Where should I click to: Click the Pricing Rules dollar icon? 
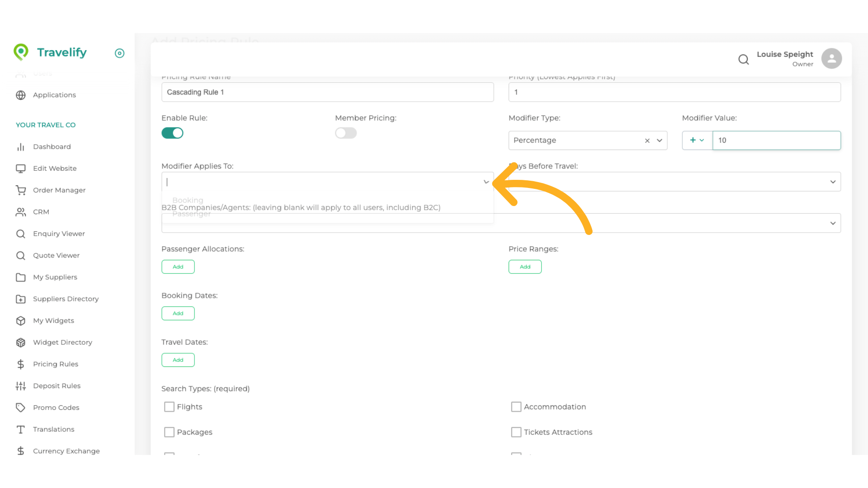click(x=21, y=364)
